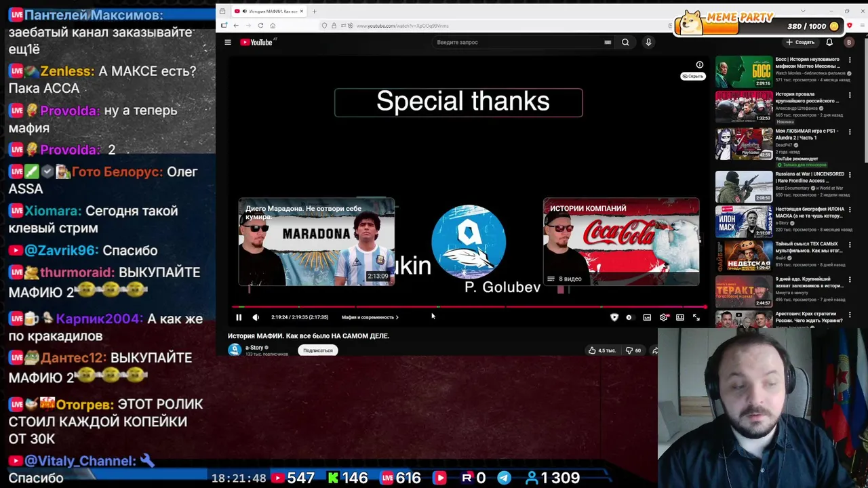Toggle subtitles in the video player

647,317
